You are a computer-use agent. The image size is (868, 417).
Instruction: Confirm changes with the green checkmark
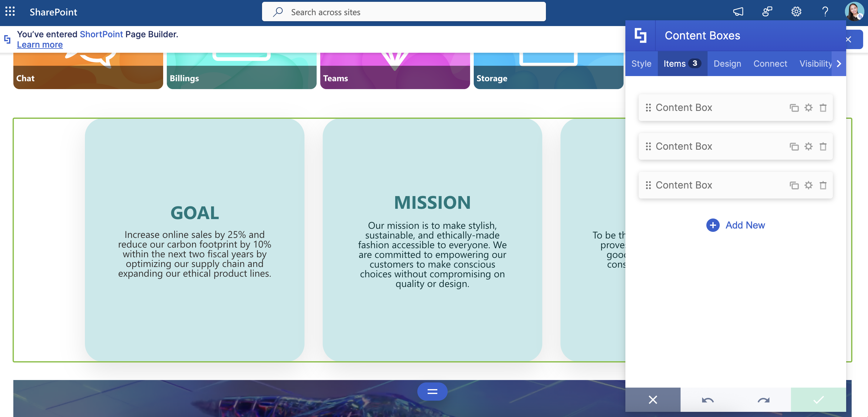tap(818, 400)
